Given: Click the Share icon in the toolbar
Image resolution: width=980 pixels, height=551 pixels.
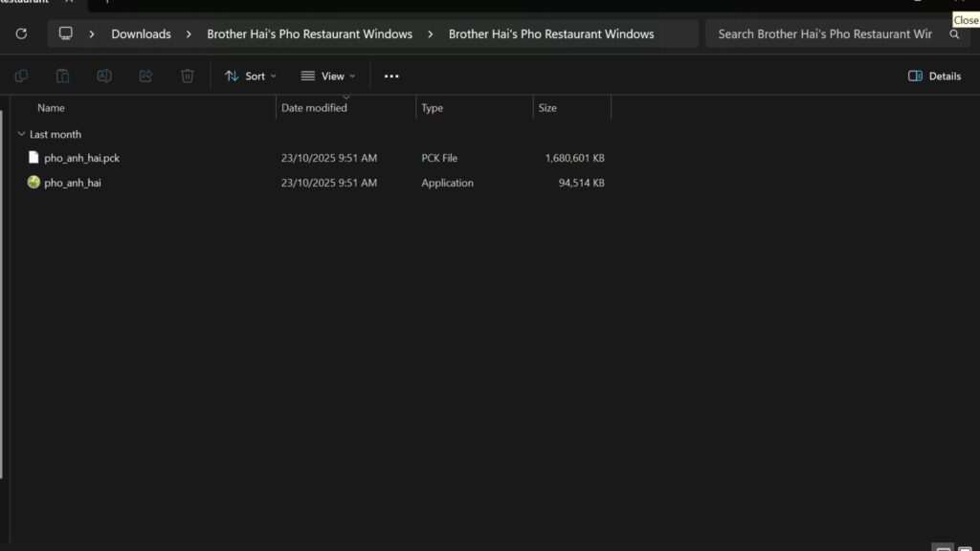Looking at the screenshot, I should point(145,76).
